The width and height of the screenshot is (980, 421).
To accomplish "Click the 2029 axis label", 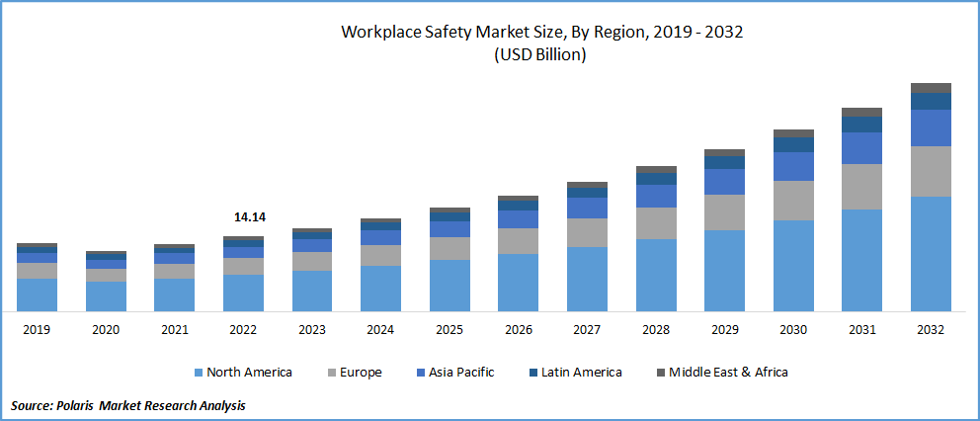I will 724,330.
